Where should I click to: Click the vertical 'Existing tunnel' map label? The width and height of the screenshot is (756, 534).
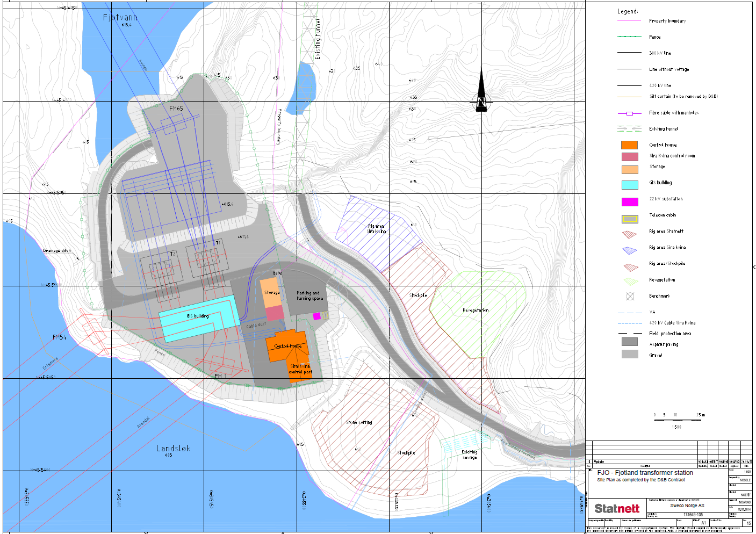(318, 39)
